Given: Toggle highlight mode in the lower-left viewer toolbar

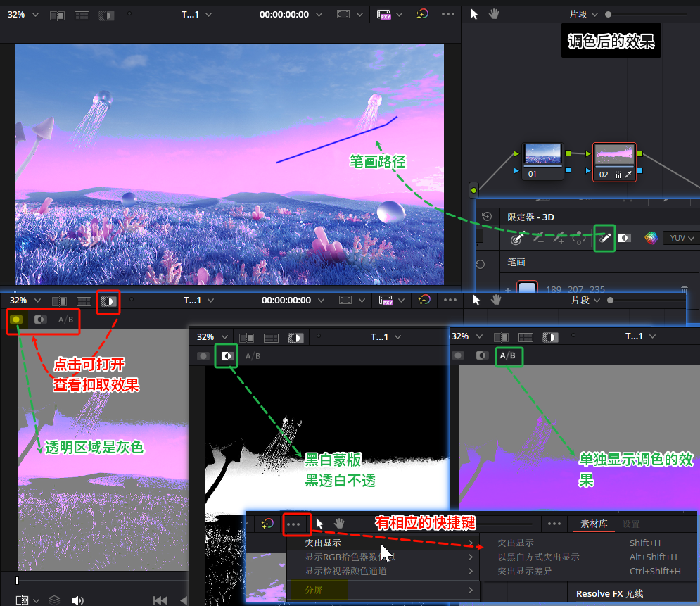Looking at the screenshot, I should coord(108,301).
